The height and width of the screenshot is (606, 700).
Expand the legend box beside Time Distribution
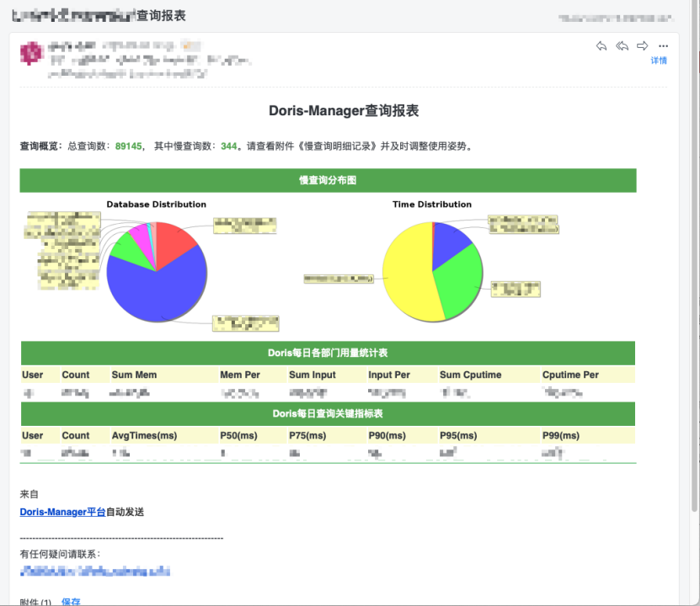click(x=523, y=224)
